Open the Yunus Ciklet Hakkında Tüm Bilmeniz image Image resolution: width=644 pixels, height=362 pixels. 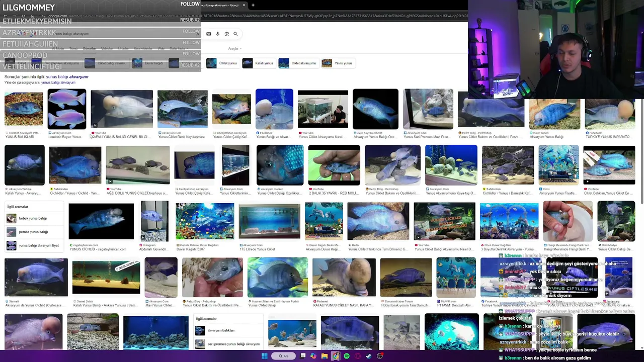[x=378, y=222]
